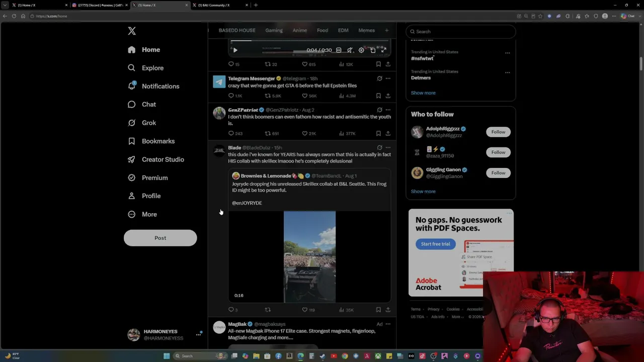The height and width of the screenshot is (362, 644).
Task: Open options for #nsfwtwt trend
Action: 508,53
